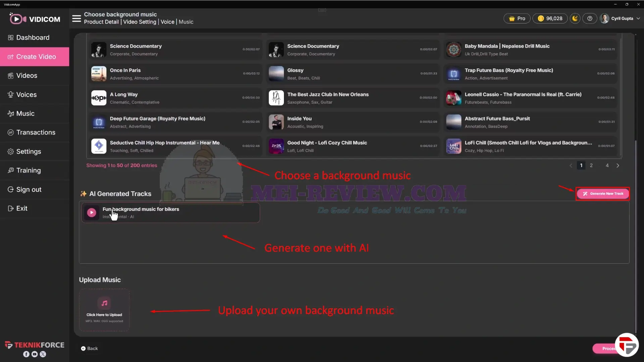This screenshot has height=362, width=644.
Task: Select Deep Future Garage track thumbnail
Action: [x=99, y=122]
